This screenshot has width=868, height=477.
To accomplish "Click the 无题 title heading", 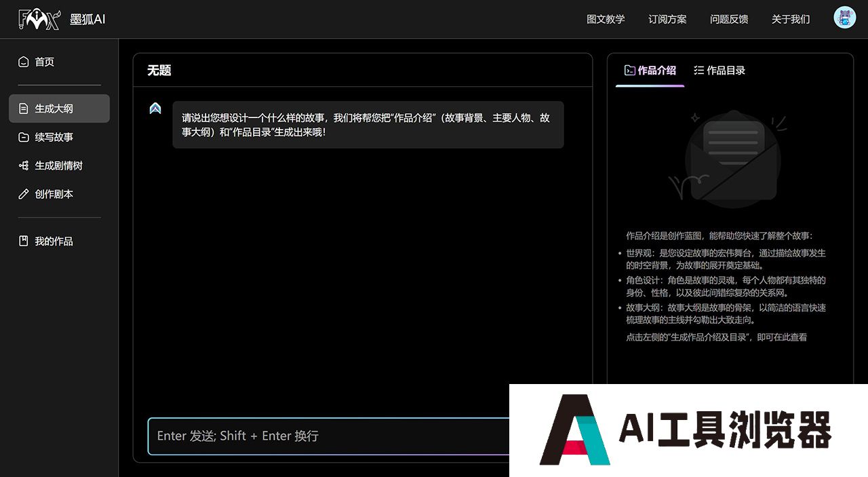I will coord(159,70).
